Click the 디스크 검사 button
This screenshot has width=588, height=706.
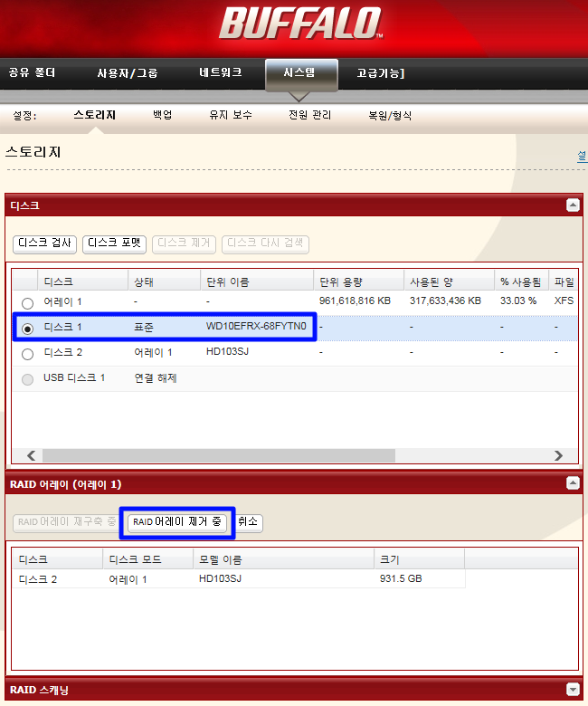[44, 244]
